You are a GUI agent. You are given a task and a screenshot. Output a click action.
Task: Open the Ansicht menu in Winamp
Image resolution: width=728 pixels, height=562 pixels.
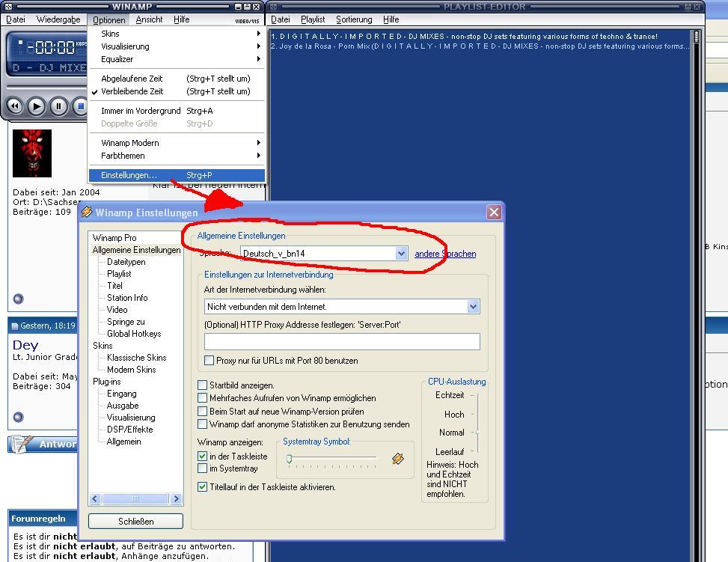(149, 19)
